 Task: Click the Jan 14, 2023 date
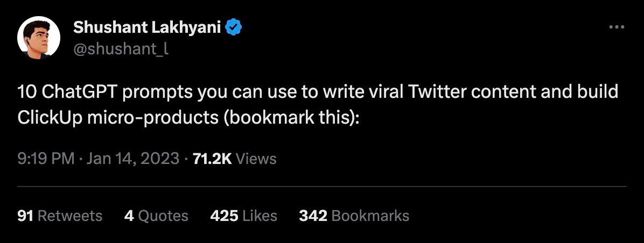pos(131,159)
